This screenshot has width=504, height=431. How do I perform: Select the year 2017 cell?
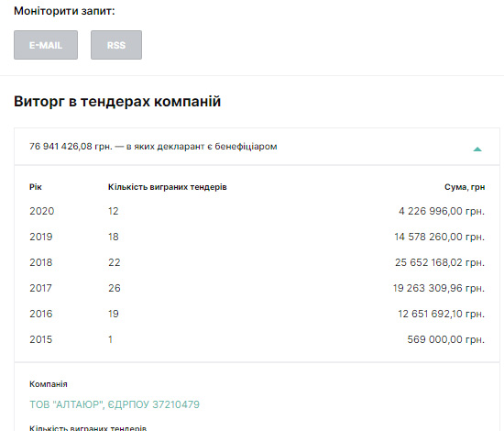click(40, 288)
